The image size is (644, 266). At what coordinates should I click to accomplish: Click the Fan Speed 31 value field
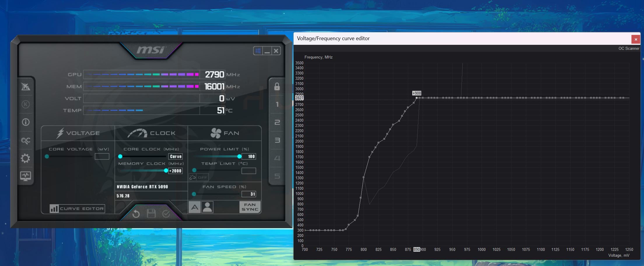pyautogui.click(x=249, y=194)
